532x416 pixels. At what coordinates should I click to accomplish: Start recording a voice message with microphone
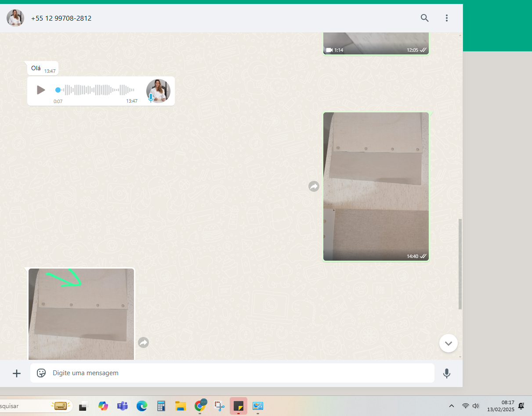[x=447, y=373]
